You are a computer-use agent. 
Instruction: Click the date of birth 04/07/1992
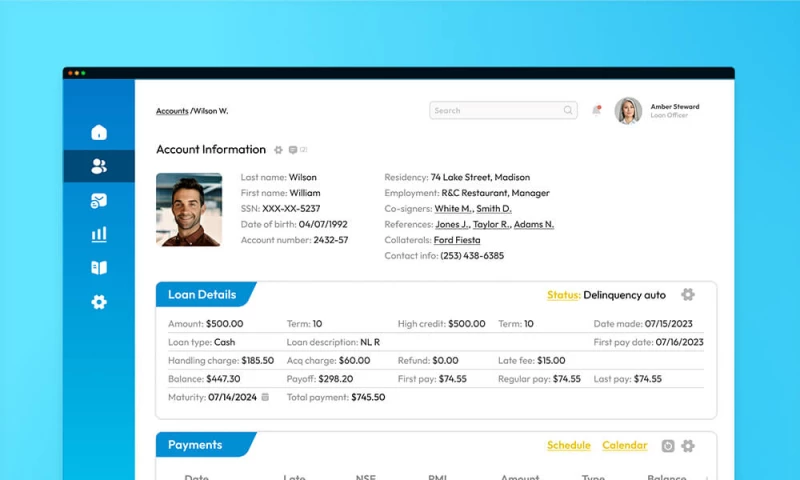coord(323,224)
